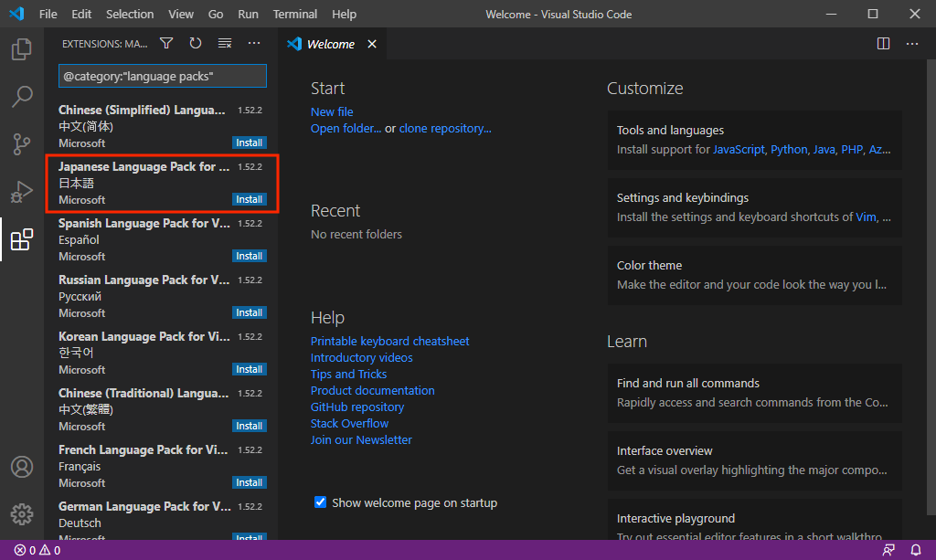This screenshot has width=936, height=560.
Task: Click JavaScript link under Tools and languages
Action: click(739, 149)
